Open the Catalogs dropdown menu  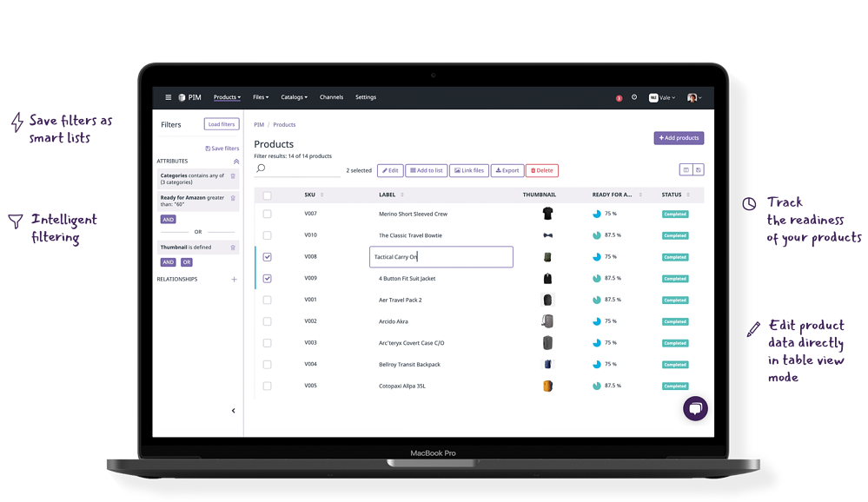tap(294, 97)
